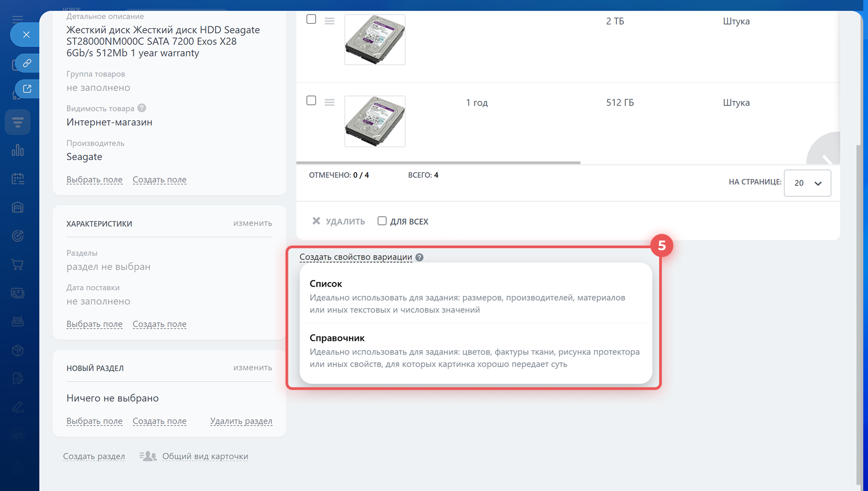868x491 pixels.
Task: Click the 1 год hard disk thumbnail
Action: 375,121
